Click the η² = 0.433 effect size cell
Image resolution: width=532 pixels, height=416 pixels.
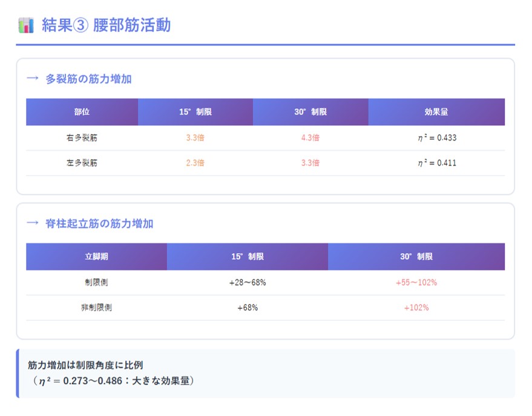436,137
